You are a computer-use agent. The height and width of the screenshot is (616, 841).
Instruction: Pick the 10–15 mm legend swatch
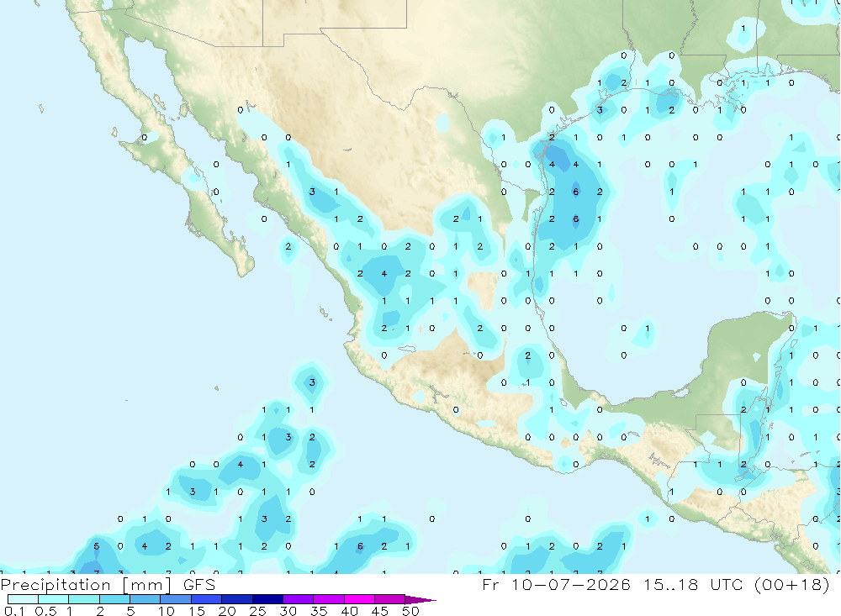coord(176,599)
